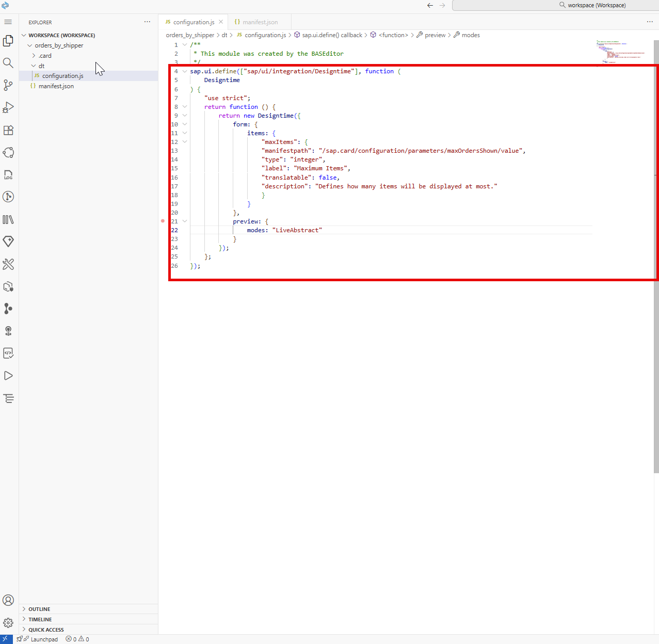659x644 pixels.
Task: Collapse the WORKSPACE (WORKSPACE) section
Action: pyautogui.click(x=24, y=36)
